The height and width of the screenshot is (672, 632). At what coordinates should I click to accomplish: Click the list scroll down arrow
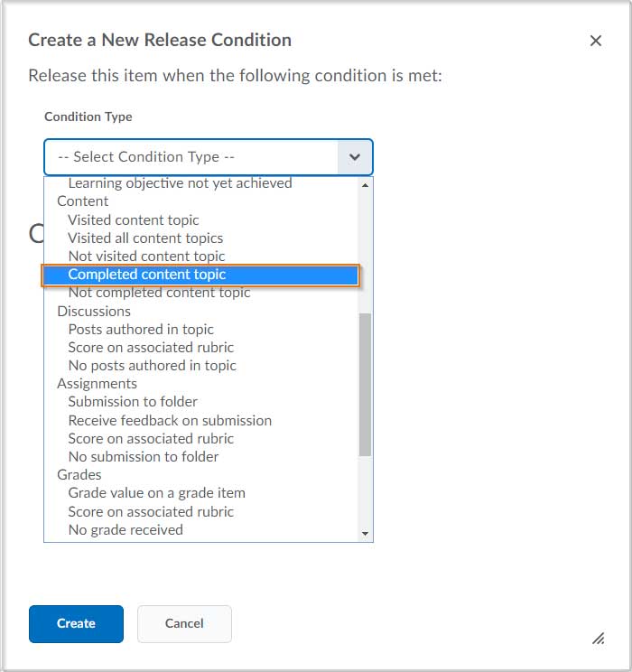point(365,534)
